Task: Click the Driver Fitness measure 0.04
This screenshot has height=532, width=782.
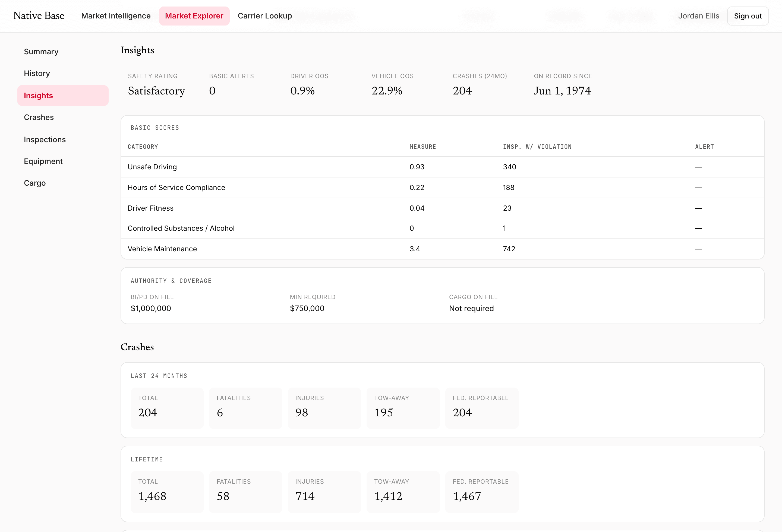Action: [x=417, y=208]
